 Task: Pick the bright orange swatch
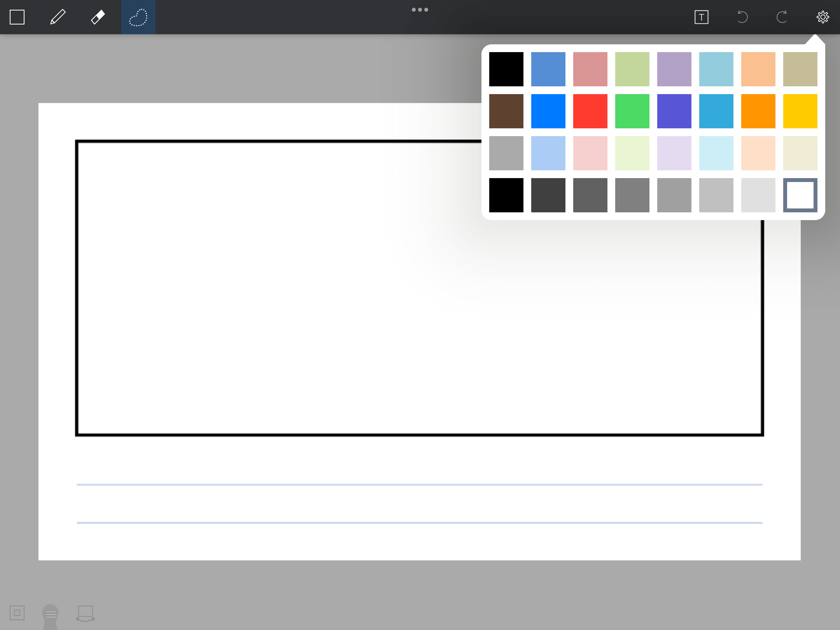758,111
